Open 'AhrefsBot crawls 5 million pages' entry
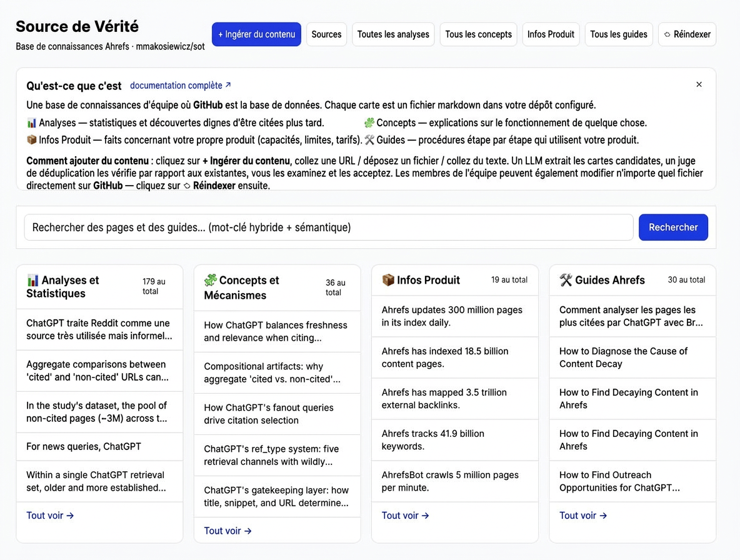740x560 pixels. tap(455, 481)
